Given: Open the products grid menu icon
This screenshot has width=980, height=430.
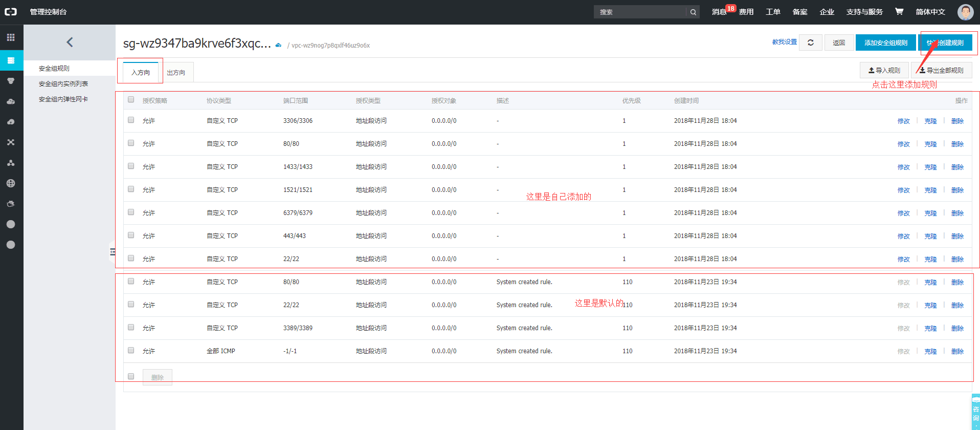Looking at the screenshot, I should [x=11, y=37].
